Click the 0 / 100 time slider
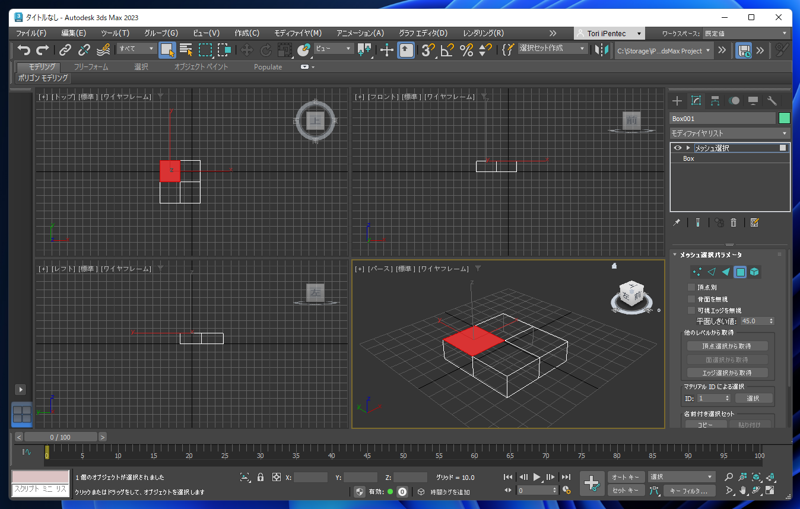 [60, 437]
